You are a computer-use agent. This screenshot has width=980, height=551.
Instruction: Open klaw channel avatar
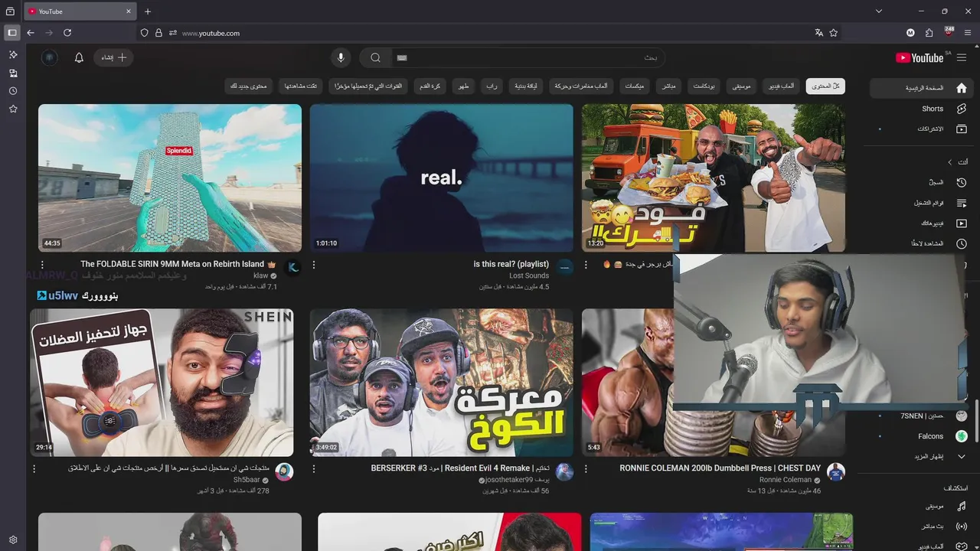(x=292, y=267)
